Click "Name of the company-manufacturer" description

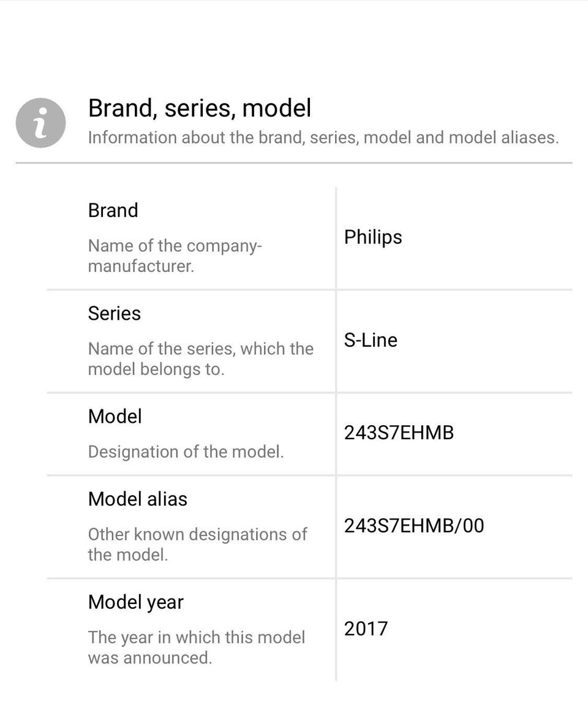175,256
